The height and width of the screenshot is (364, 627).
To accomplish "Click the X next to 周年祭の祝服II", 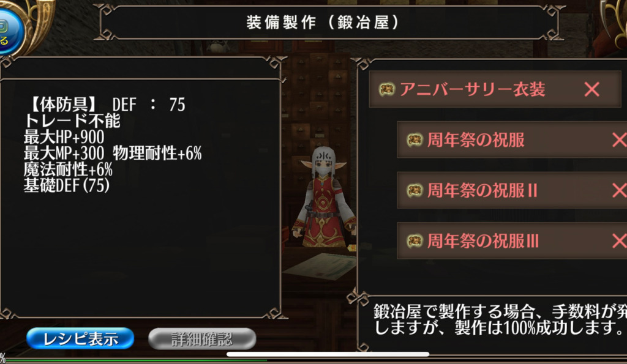I will (620, 190).
